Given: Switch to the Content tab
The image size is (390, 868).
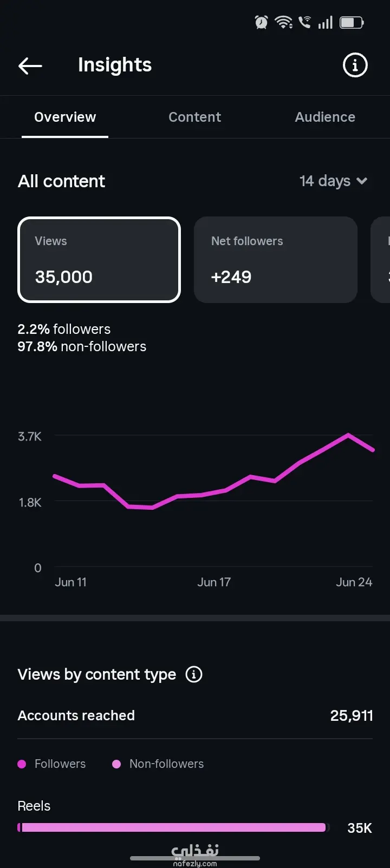Looking at the screenshot, I should tap(195, 117).
